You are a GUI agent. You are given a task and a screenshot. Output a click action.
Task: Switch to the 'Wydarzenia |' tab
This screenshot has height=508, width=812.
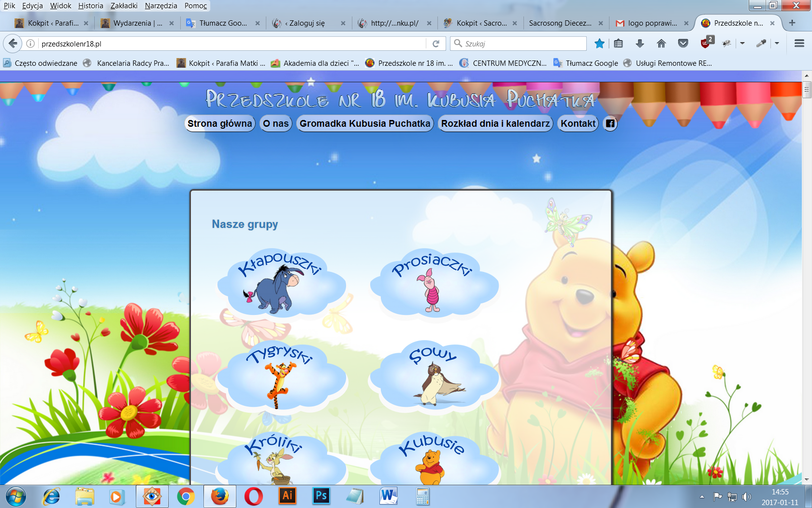137,23
